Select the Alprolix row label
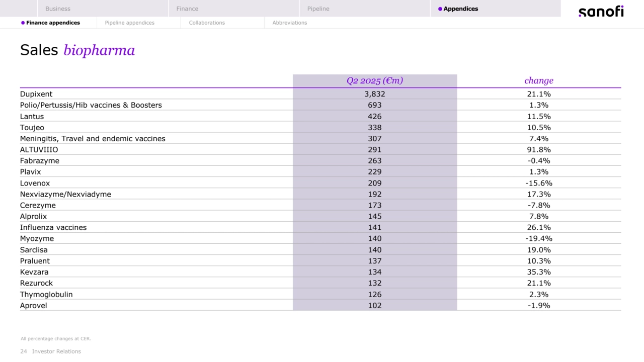Image resolution: width=644 pixels, height=362 pixels. [x=33, y=216]
